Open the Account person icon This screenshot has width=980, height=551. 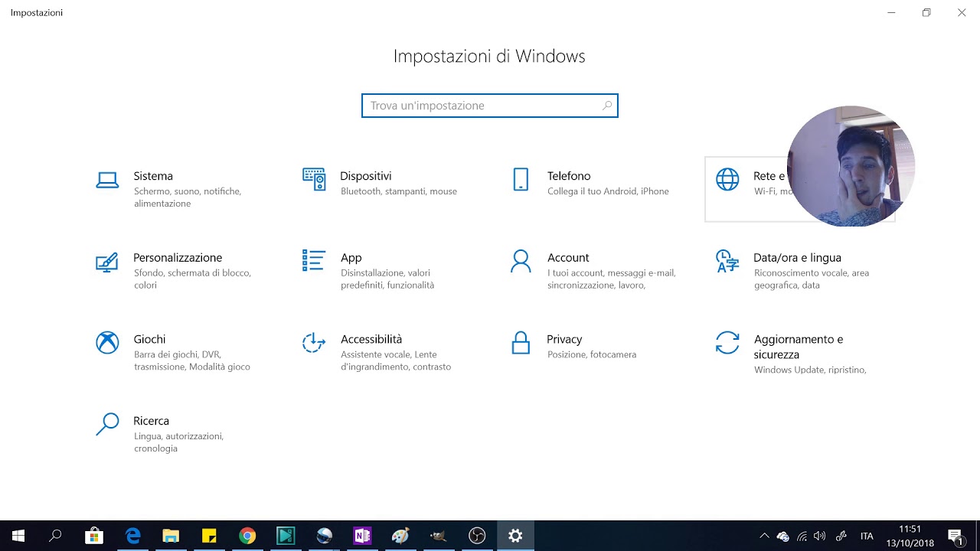click(521, 261)
